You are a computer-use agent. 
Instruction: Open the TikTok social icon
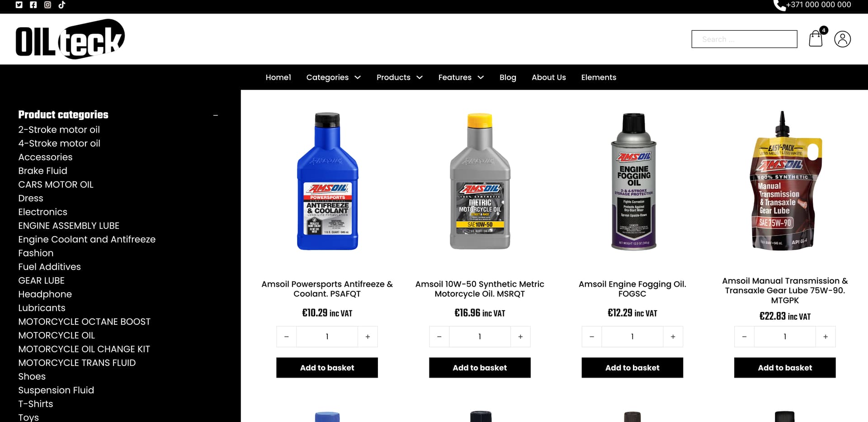point(62,5)
